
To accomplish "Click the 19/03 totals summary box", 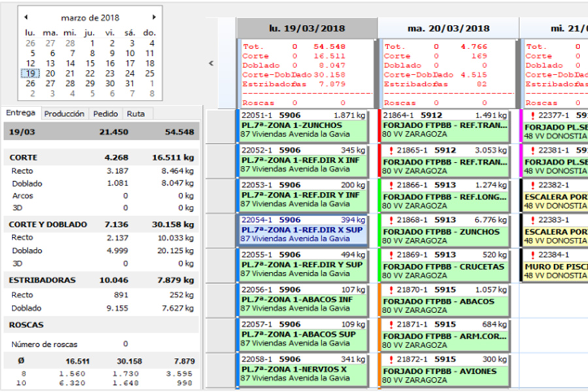I will pyautogui.click(x=307, y=74).
